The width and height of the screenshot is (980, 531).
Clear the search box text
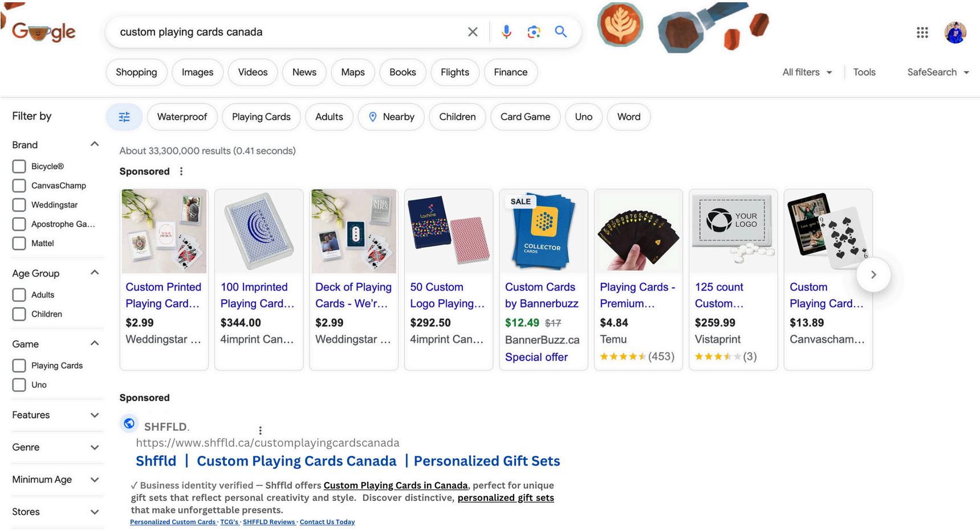[x=473, y=32]
